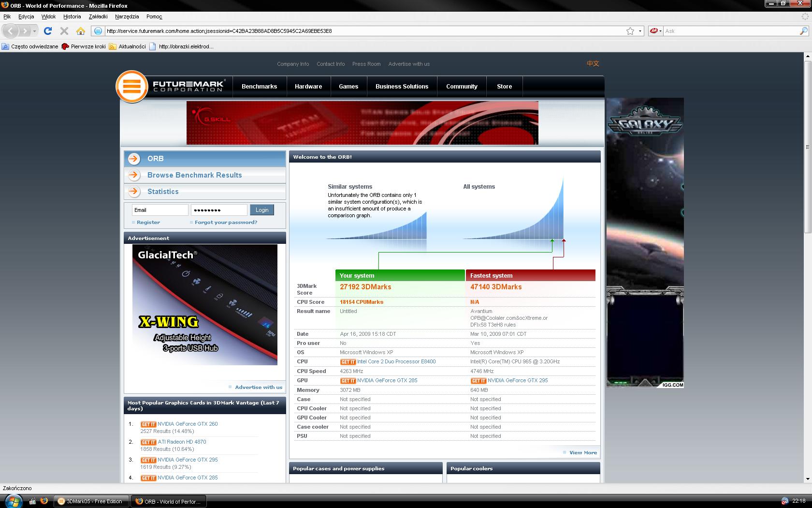Open the Community navigation tab
This screenshot has width=812, height=508.
pyautogui.click(x=462, y=87)
